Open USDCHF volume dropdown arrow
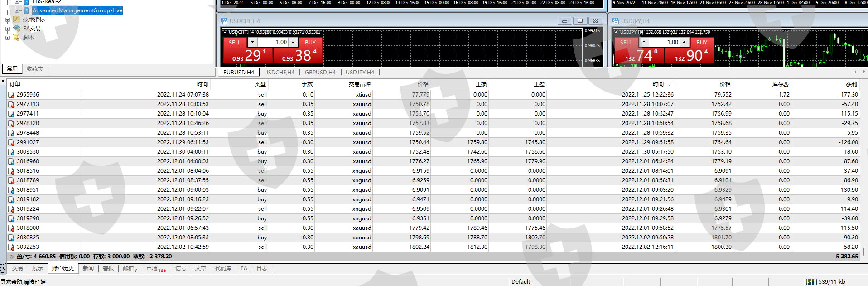 click(252, 42)
